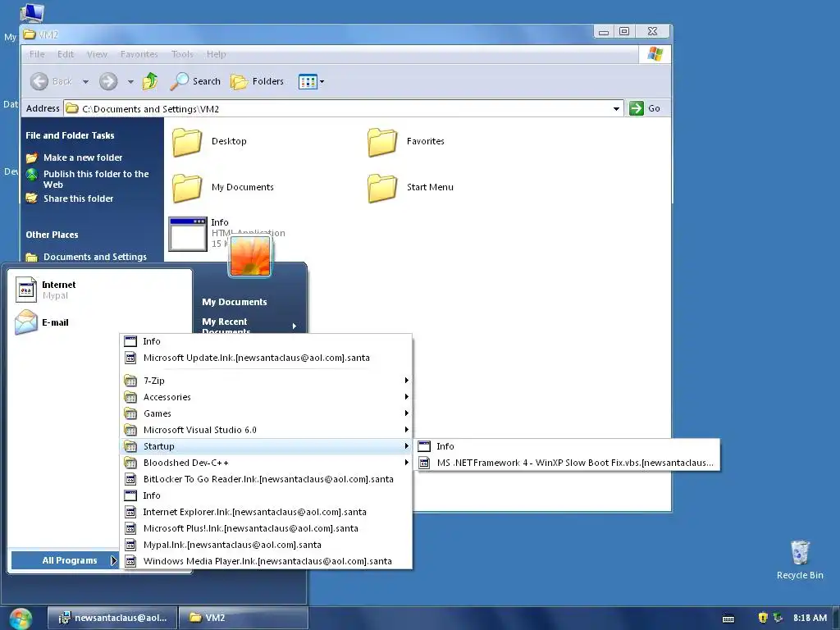Open the Tools menu
Image resolution: width=840 pixels, height=630 pixels.
click(182, 54)
